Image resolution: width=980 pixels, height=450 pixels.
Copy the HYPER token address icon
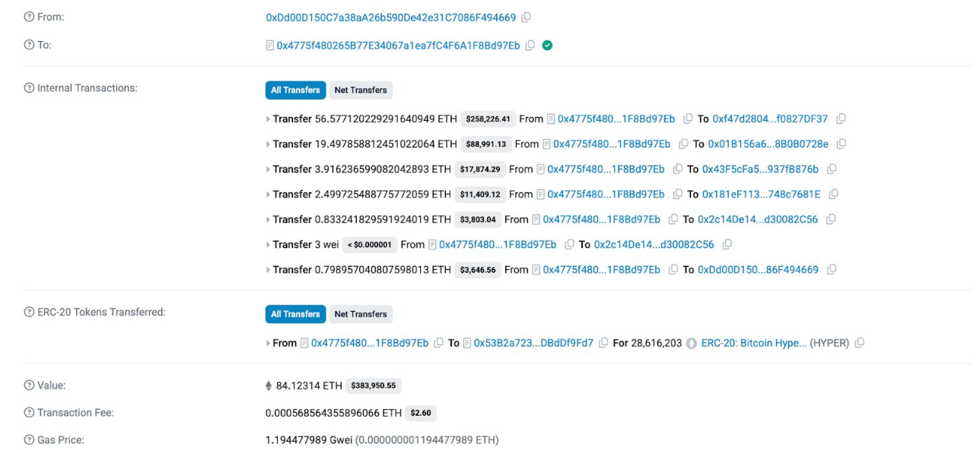point(860,344)
